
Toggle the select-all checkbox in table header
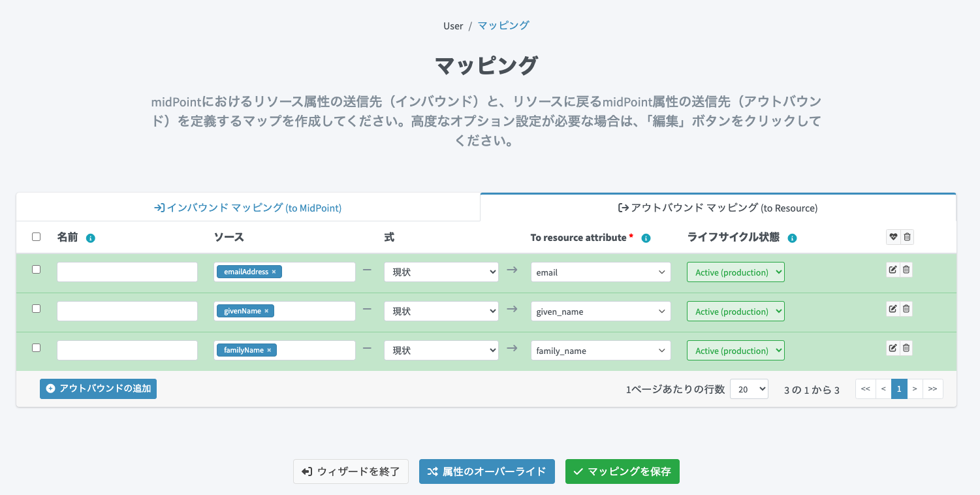37,237
